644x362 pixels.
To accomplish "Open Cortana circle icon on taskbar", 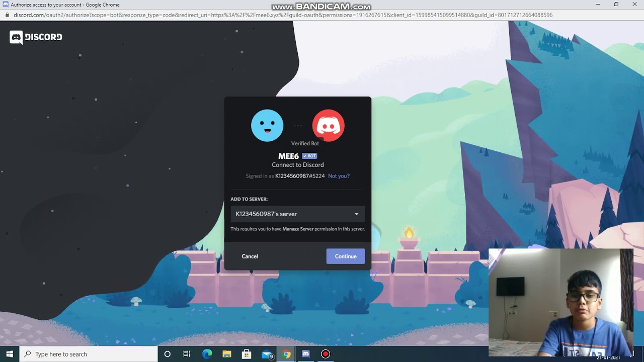I will click(168, 354).
